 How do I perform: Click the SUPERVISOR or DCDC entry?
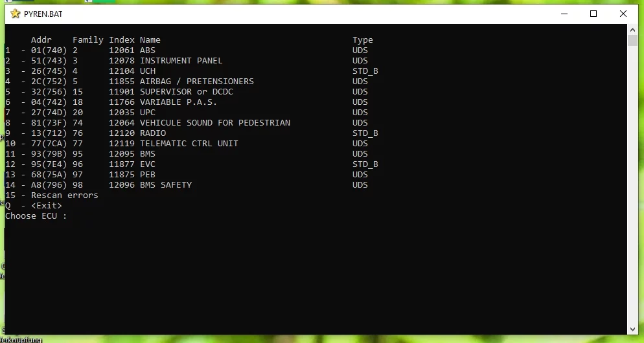186,92
